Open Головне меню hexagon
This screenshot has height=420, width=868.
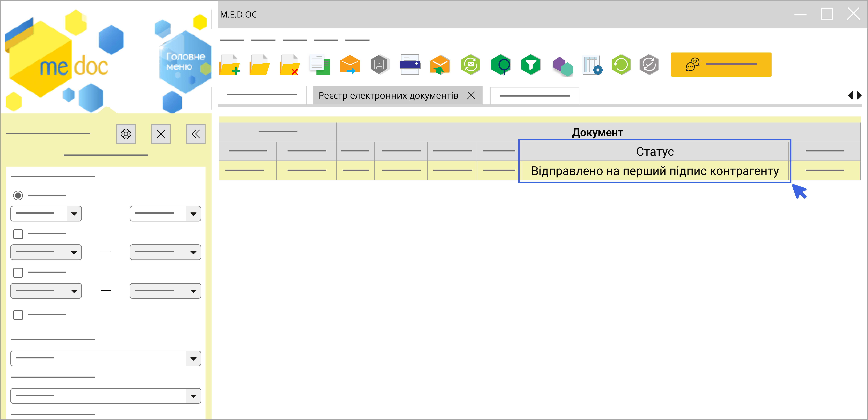point(186,62)
